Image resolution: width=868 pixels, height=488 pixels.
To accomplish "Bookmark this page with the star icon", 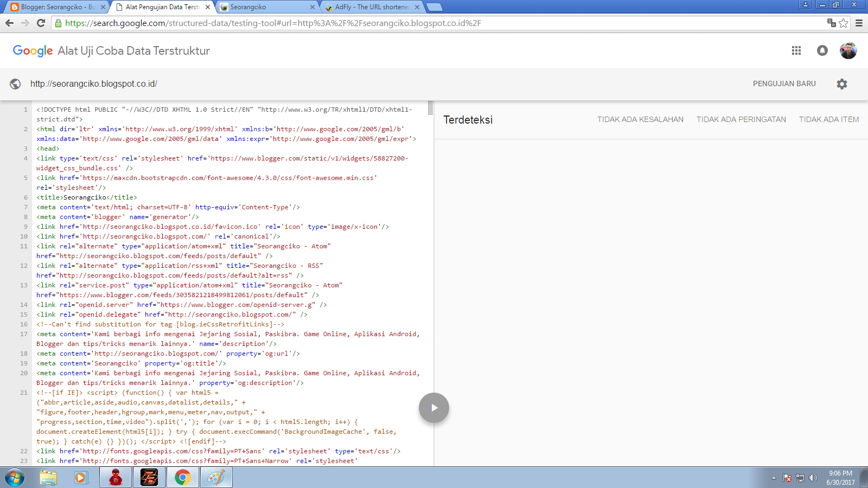I will coord(844,23).
